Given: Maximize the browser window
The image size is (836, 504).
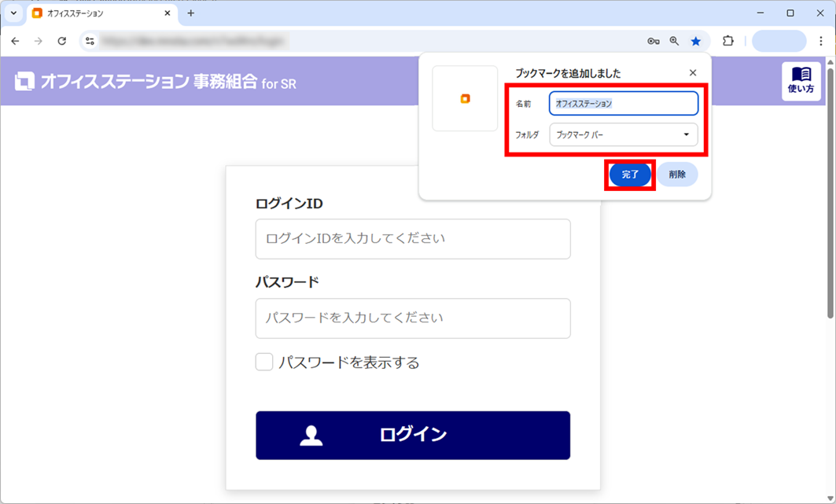Looking at the screenshot, I should click(790, 13).
